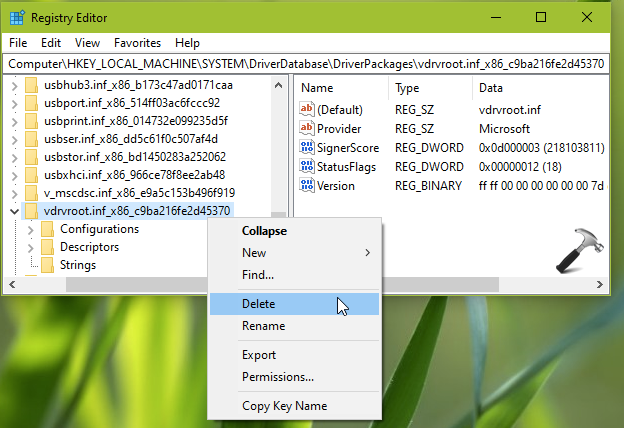Screen dimensions: 624x428
Task: Collapse the vdrvroot.inf tree node arrow
Action: pyautogui.click(x=13, y=211)
